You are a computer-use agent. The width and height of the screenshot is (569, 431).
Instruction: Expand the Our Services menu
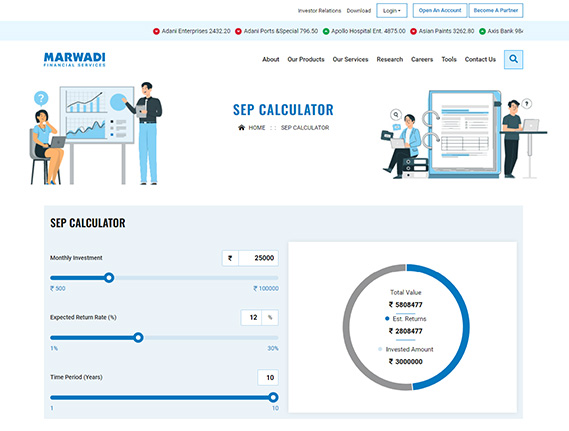[350, 59]
